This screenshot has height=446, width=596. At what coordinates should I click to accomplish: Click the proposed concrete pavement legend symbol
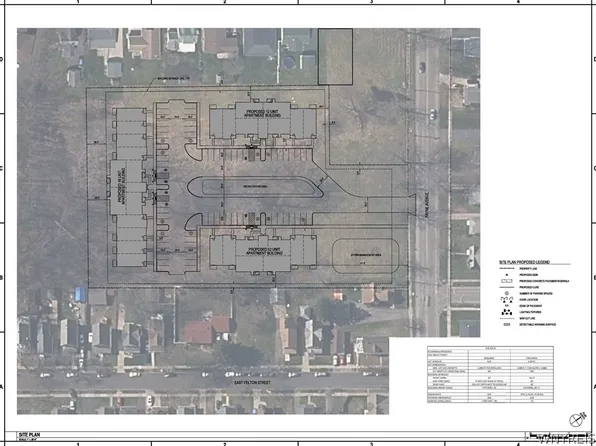coord(507,281)
